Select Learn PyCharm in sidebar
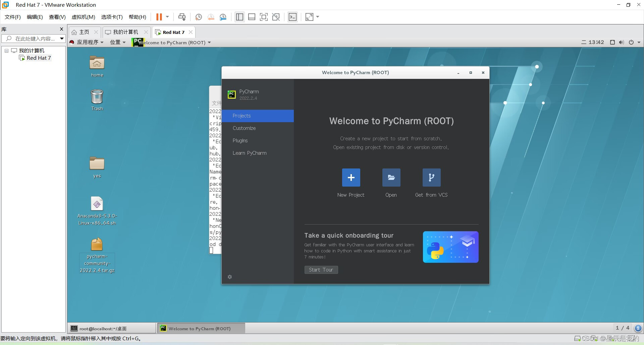This screenshot has width=644, height=345. point(258,153)
